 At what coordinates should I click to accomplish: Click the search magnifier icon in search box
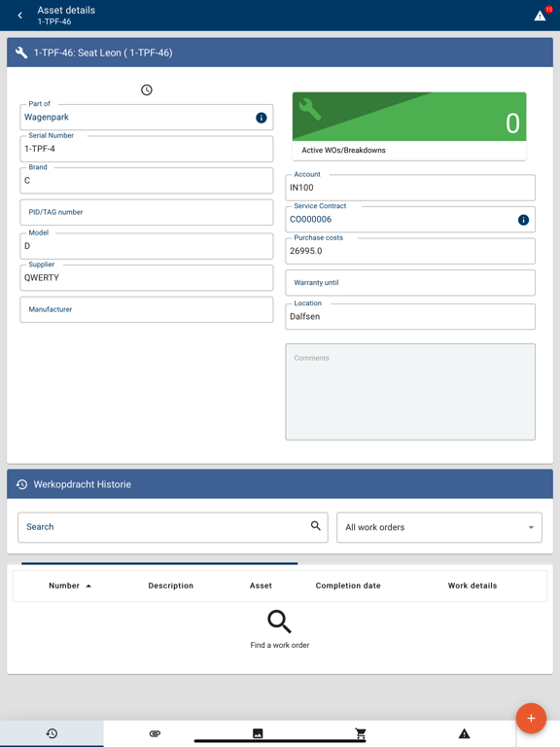(316, 525)
